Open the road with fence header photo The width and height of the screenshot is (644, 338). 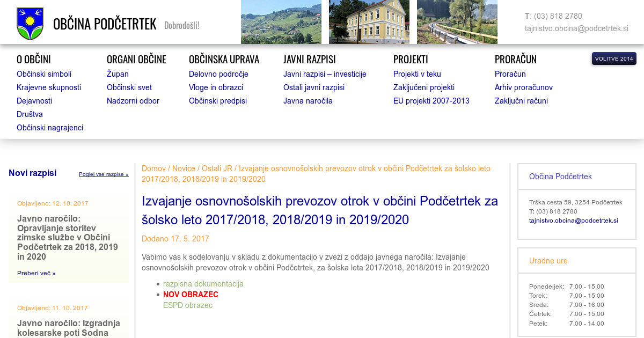pos(457,22)
